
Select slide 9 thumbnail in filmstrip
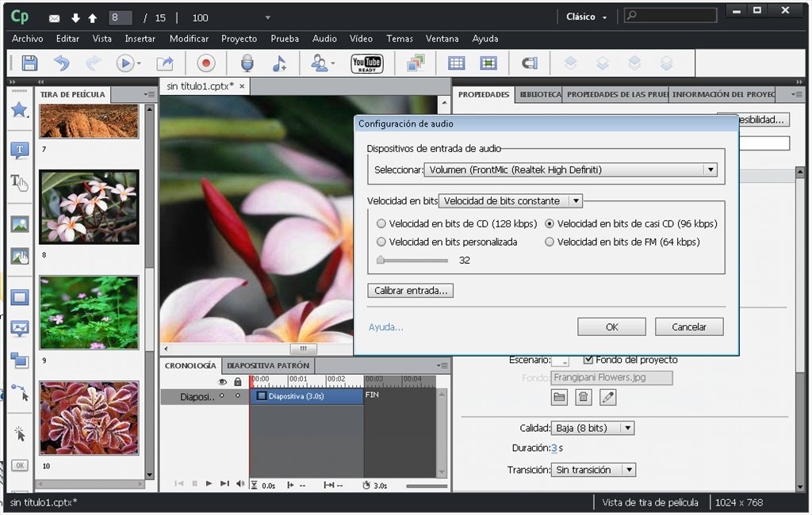[89, 313]
